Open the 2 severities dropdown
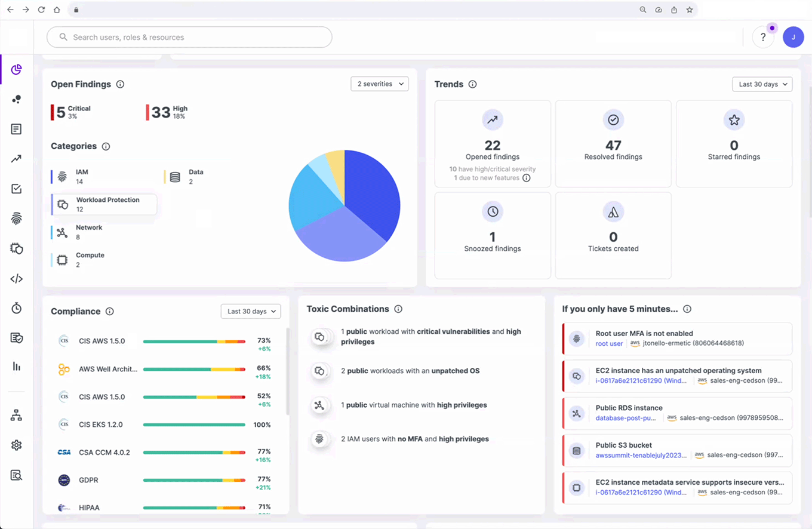Viewport: 812px width, 529px height. (x=380, y=84)
